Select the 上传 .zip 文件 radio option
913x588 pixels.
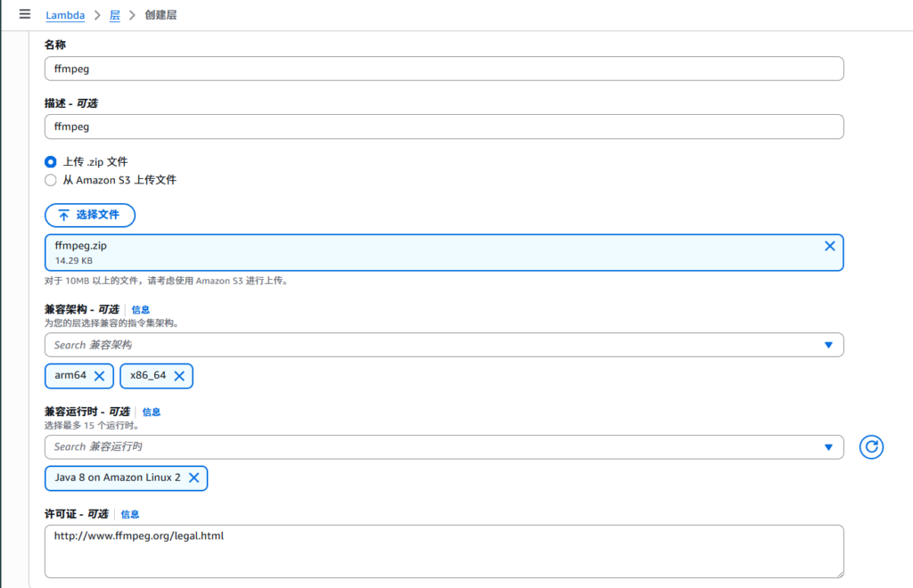[x=51, y=162]
